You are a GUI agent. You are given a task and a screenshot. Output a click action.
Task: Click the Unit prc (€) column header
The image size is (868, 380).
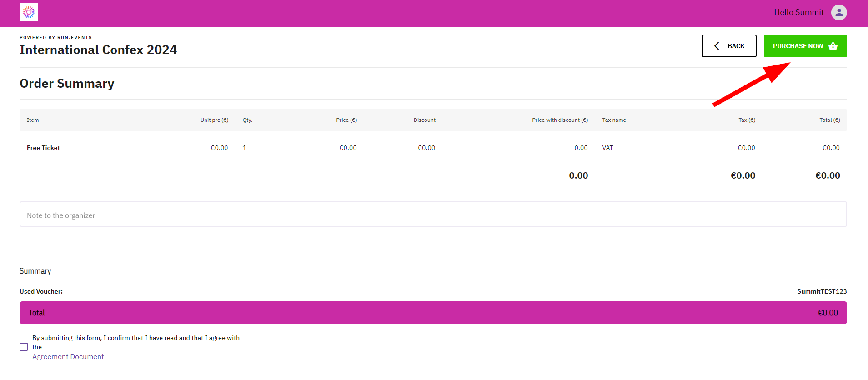tap(214, 120)
